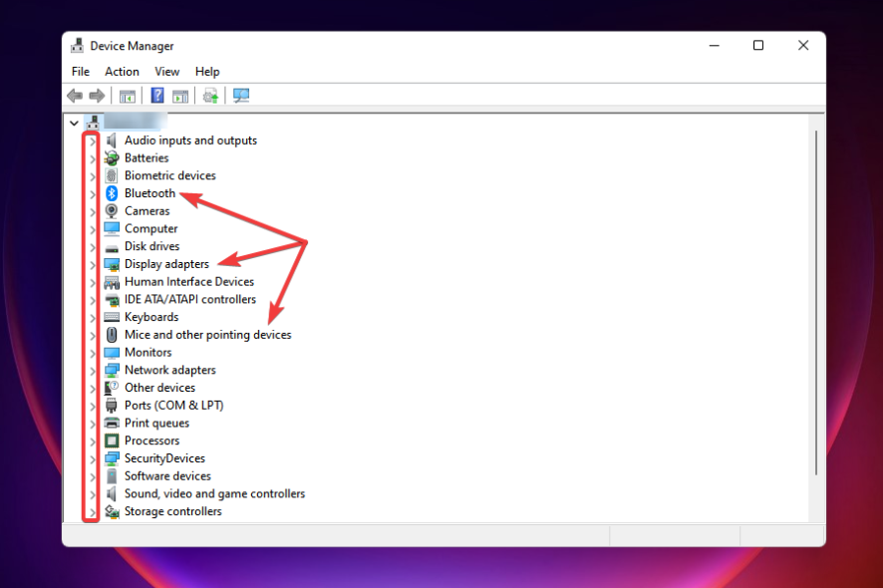Expand the Mice and other pointing devices node
This screenshot has width=883, height=588.
(92, 334)
